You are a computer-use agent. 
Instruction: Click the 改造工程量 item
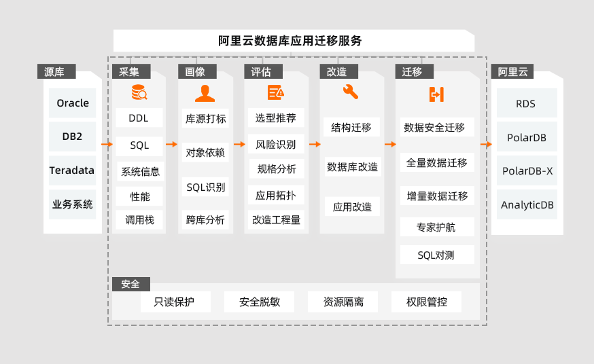pyautogui.click(x=276, y=220)
